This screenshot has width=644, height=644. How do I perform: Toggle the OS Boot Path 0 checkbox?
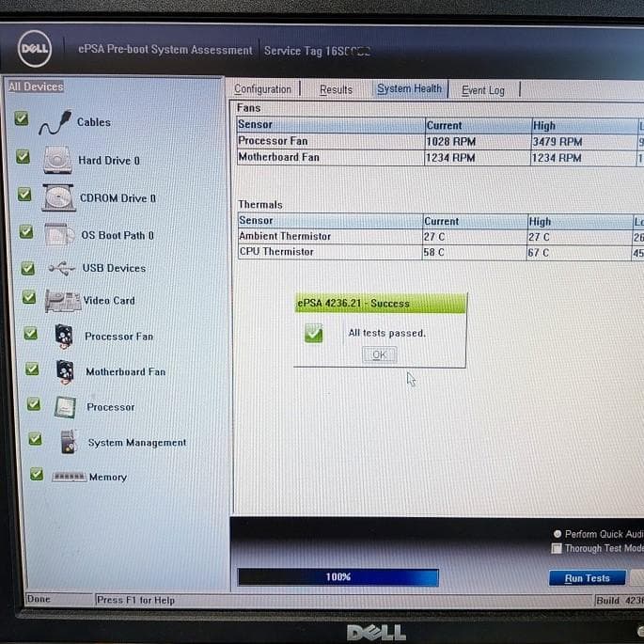point(26,231)
